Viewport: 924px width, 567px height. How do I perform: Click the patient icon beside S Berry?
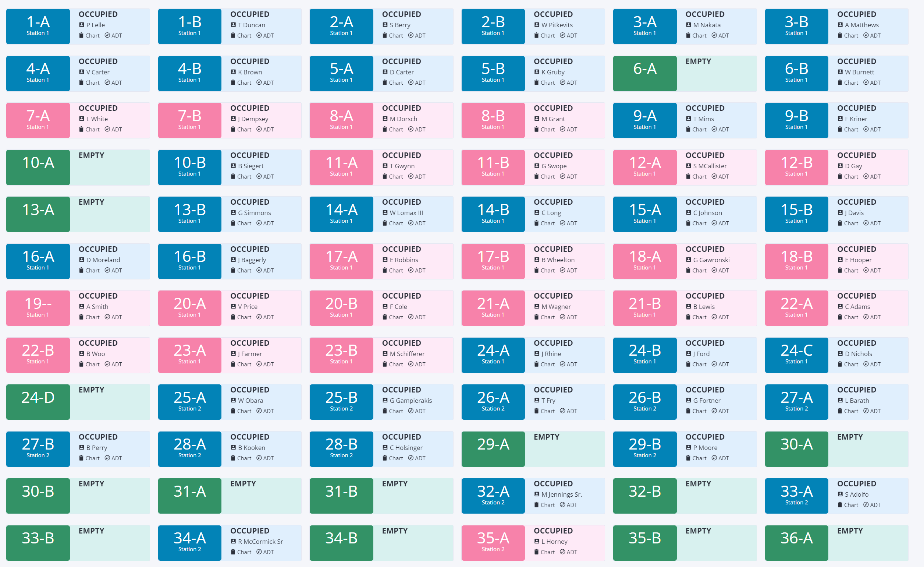(385, 25)
